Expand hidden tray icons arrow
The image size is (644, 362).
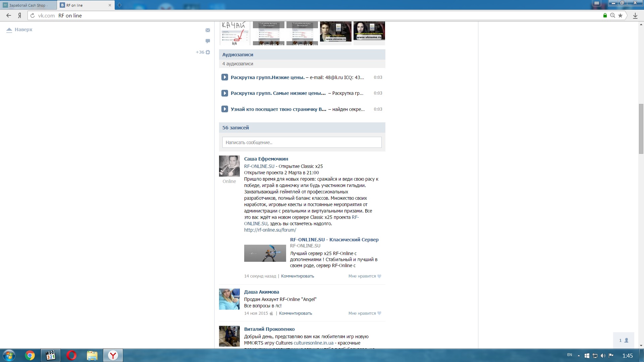pos(579,356)
